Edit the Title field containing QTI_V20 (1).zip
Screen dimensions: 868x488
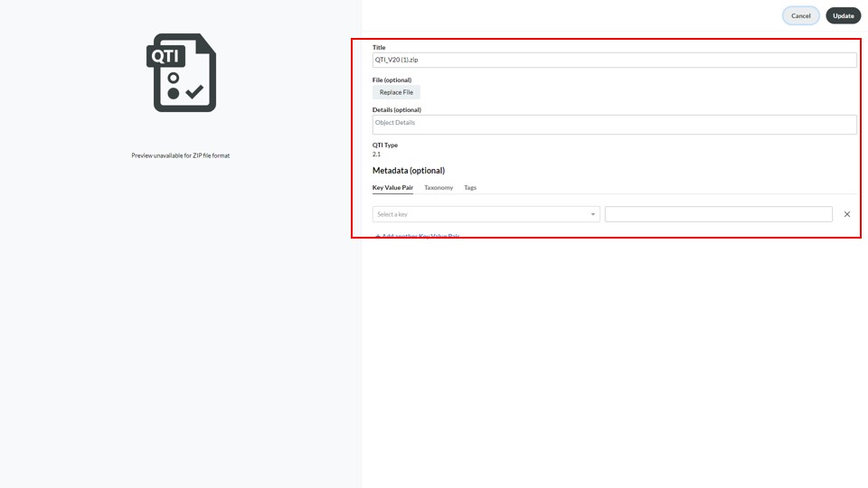[x=614, y=60]
